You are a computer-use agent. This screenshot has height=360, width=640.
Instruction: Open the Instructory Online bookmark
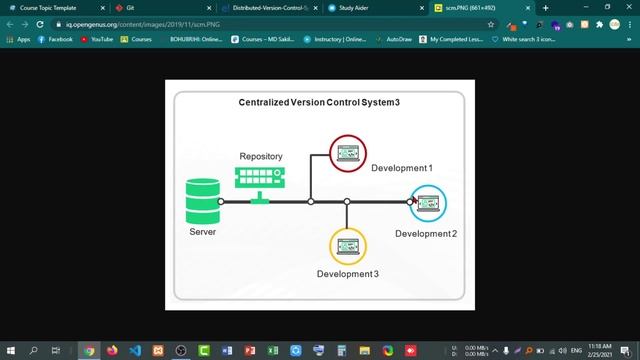click(x=335, y=39)
